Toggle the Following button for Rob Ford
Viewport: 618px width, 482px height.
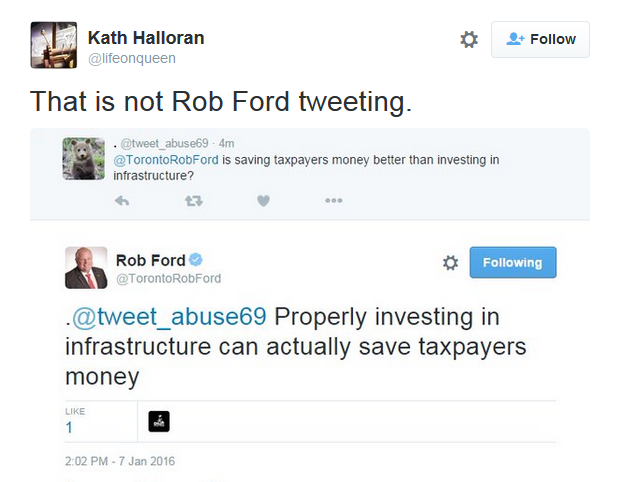pyautogui.click(x=512, y=262)
